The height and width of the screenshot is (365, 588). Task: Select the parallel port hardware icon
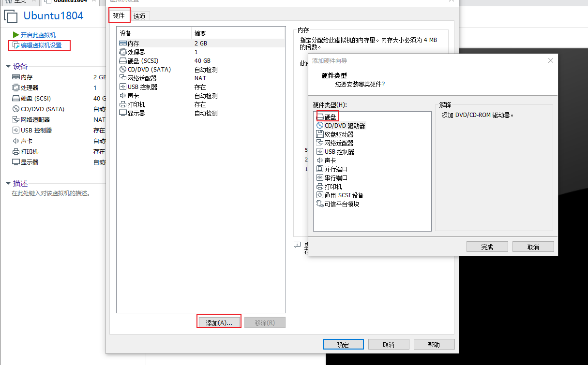pos(320,169)
